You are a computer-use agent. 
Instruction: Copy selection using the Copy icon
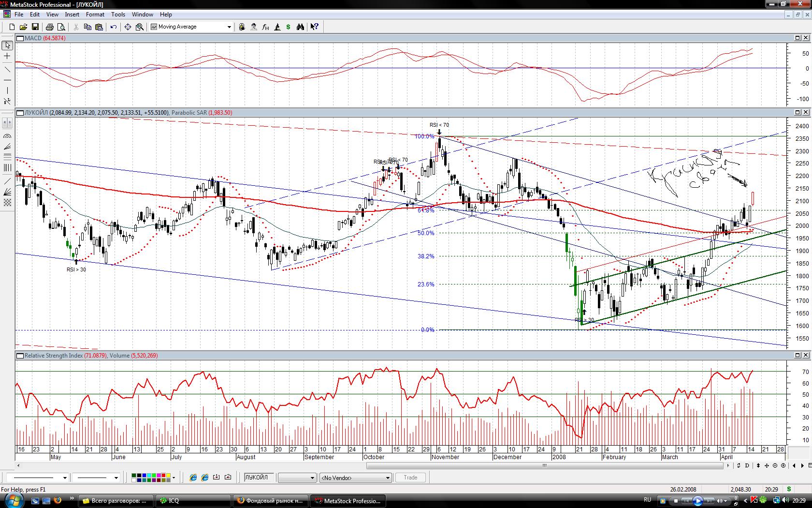pos(87,27)
